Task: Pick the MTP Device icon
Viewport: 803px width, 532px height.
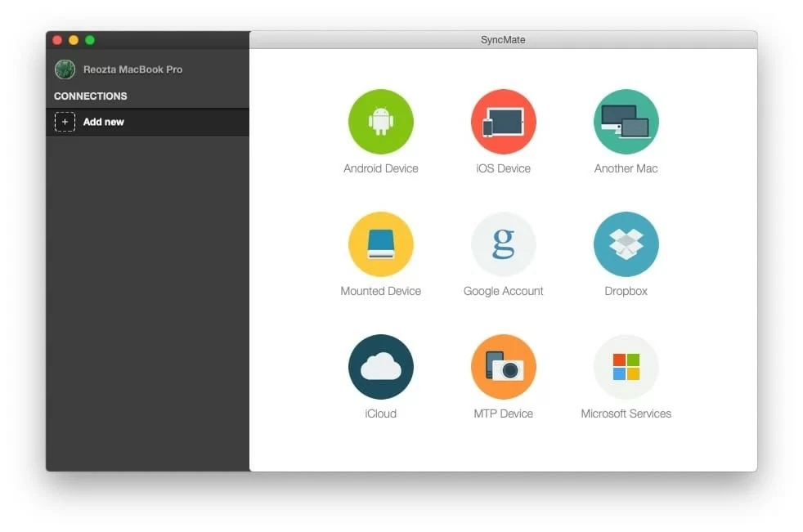Action: click(504, 367)
